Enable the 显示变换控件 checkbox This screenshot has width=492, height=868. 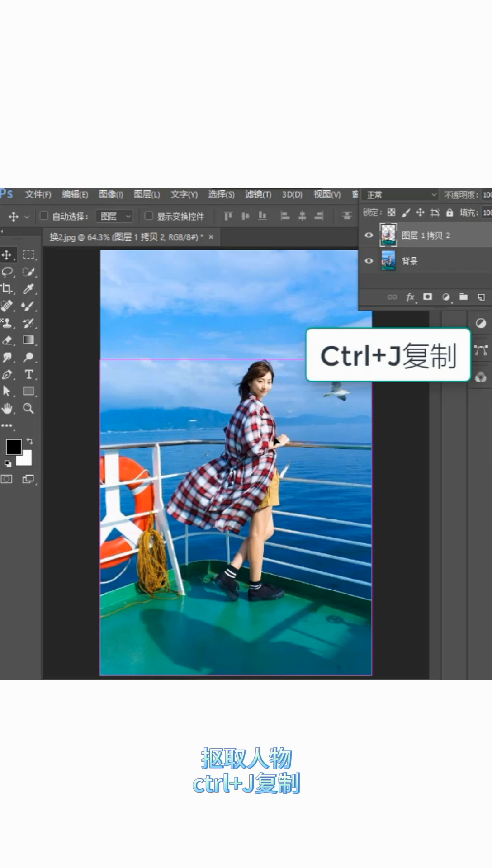148,216
